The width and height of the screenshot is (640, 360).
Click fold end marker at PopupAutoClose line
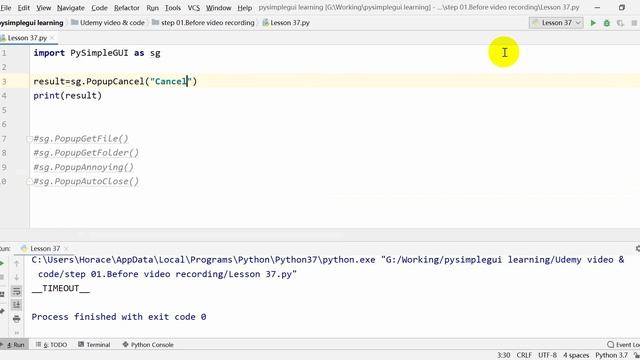(x=29, y=181)
